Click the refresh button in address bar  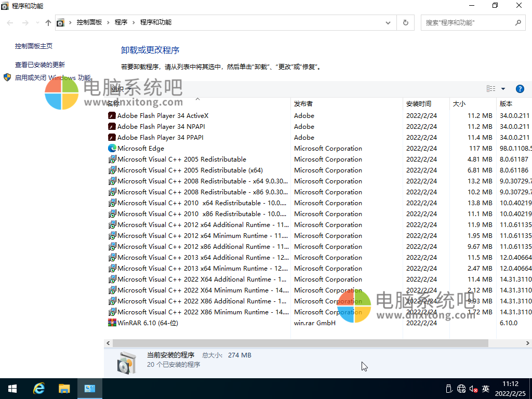[406, 23]
